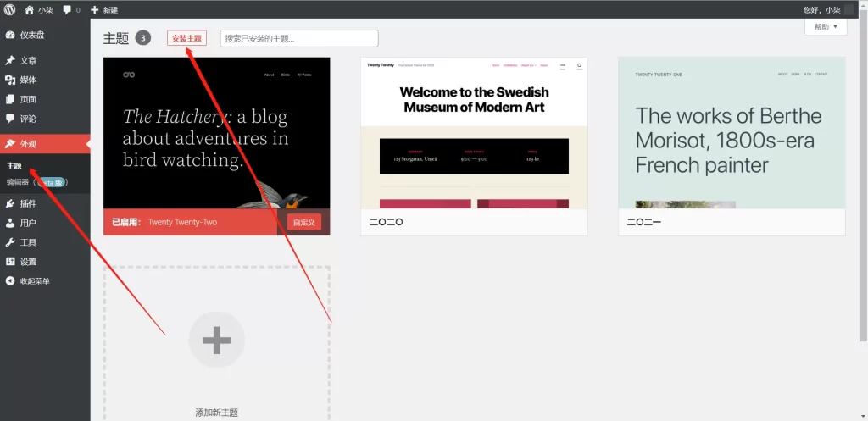Click the 工具 wrench icon

tap(10, 242)
